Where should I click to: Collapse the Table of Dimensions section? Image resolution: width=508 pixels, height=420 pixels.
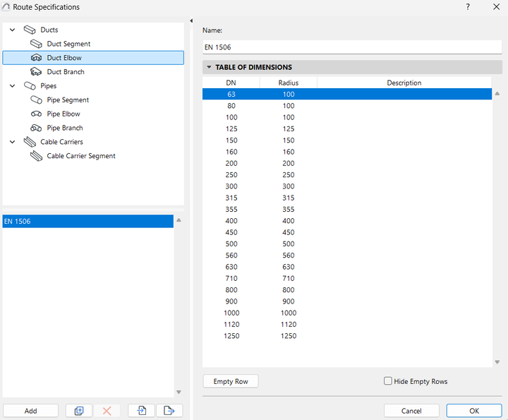click(x=209, y=67)
